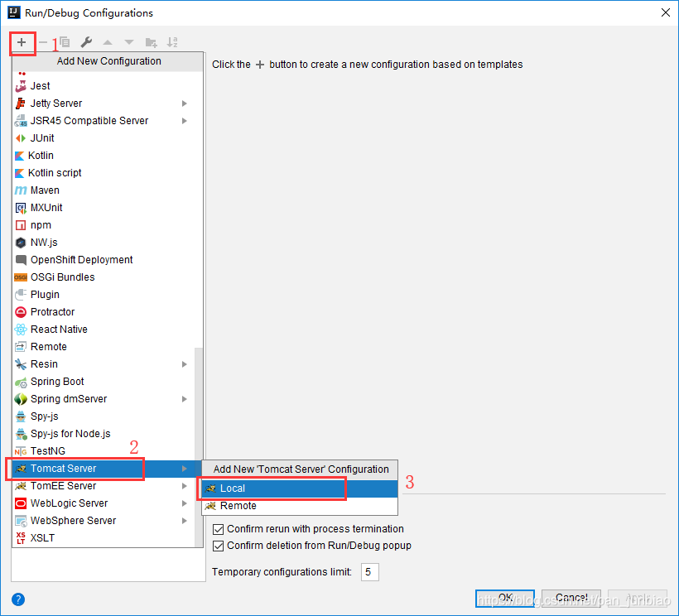Click the Temporary configurations limit field
This screenshot has height=616, width=679.
[370, 572]
